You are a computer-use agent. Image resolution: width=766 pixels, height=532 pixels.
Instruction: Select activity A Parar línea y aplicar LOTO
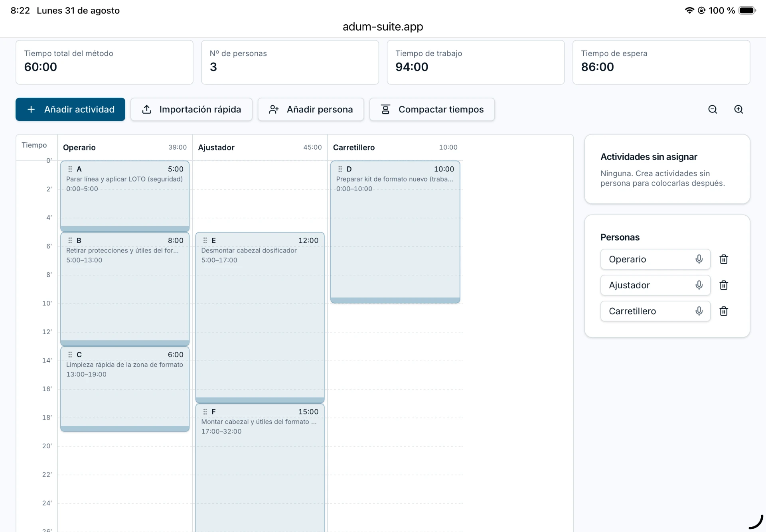pos(125,196)
